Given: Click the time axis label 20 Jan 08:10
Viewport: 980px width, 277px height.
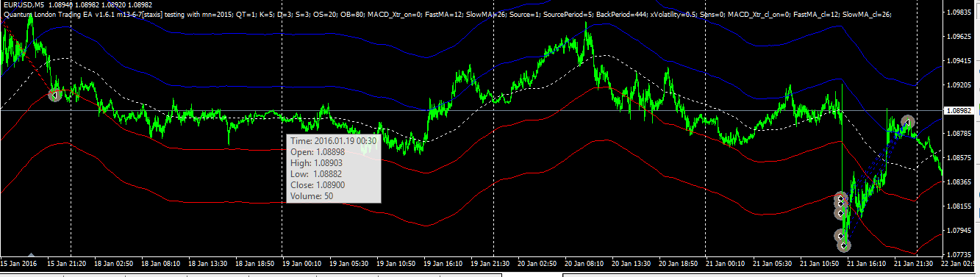Looking at the screenshot, I should click(584, 263).
